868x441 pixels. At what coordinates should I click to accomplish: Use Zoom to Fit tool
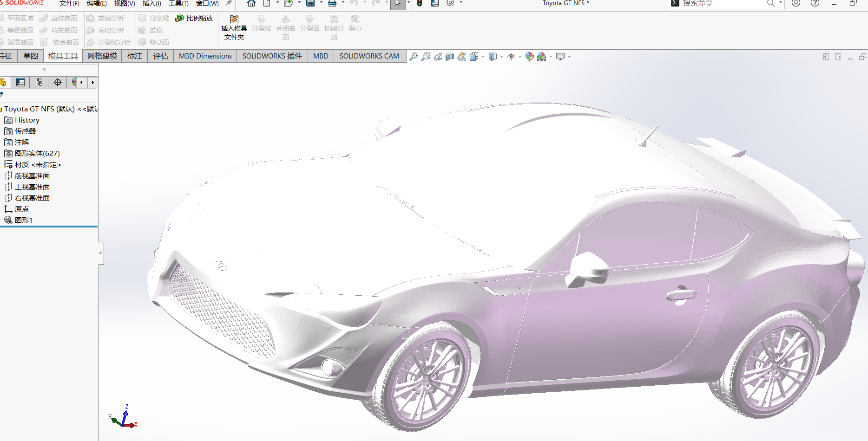click(413, 57)
